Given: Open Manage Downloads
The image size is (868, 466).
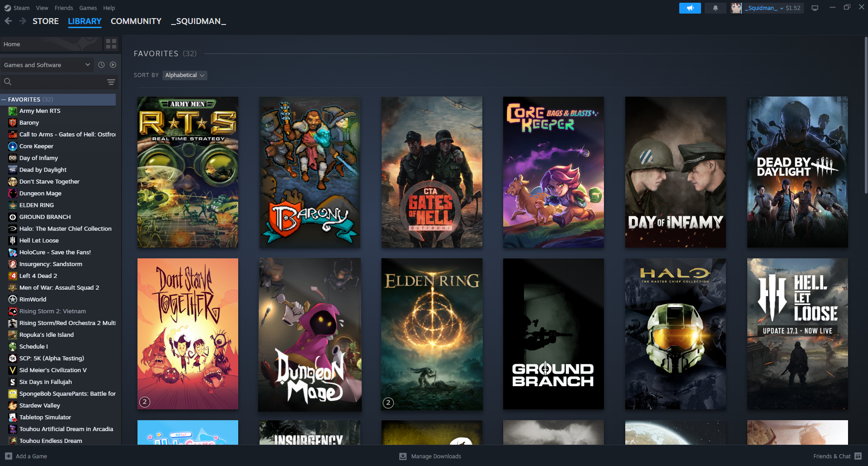Looking at the screenshot, I should pos(436,456).
